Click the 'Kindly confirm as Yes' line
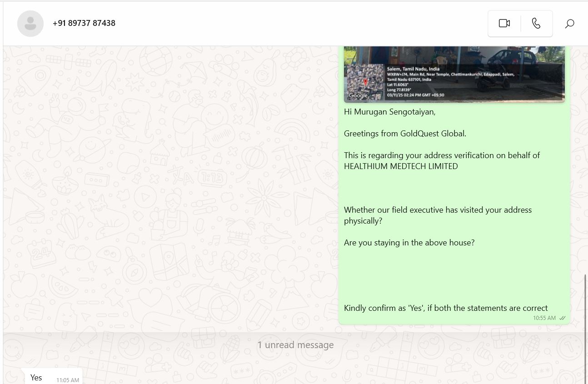The height and width of the screenshot is (384, 588). [446, 308]
